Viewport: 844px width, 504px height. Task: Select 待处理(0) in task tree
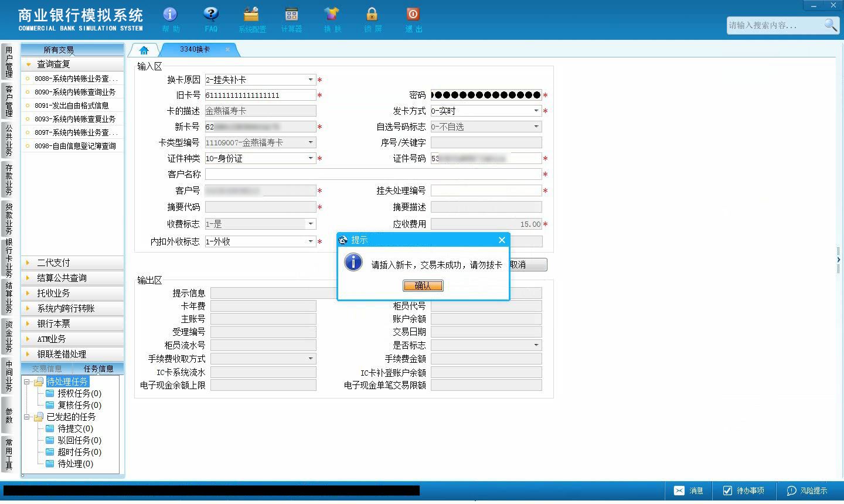point(75,464)
